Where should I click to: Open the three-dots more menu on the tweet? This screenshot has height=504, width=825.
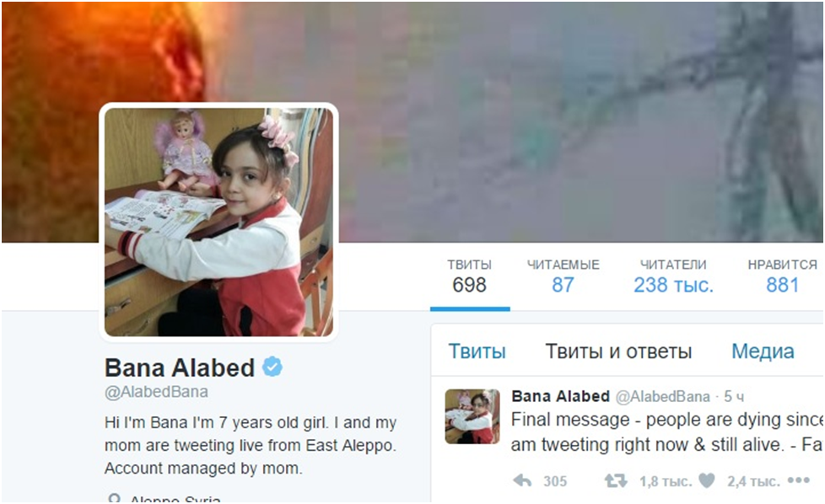tap(798, 480)
